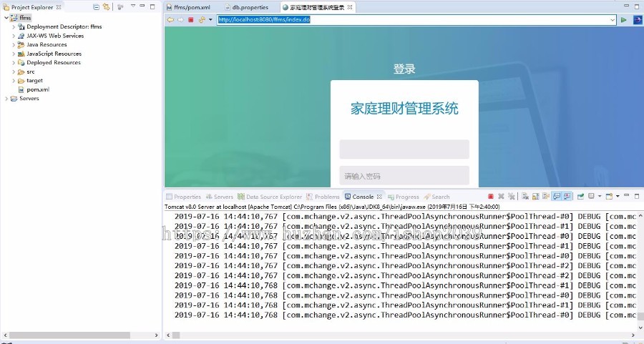Click the 请输入密码 password field
The image size is (644, 344).
pos(404,176)
